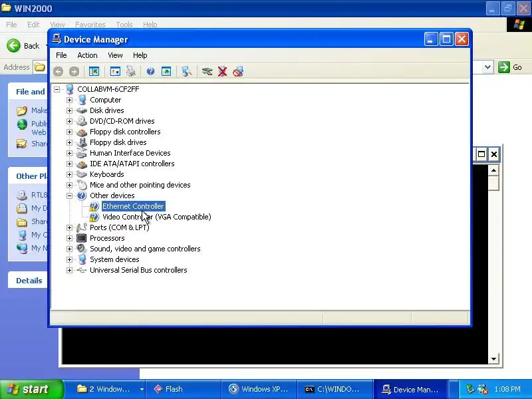Click the yellow warning icon beside Video Controller
Image resolution: width=532 pixels, height=399 pixels.
[x=94, y=217]
